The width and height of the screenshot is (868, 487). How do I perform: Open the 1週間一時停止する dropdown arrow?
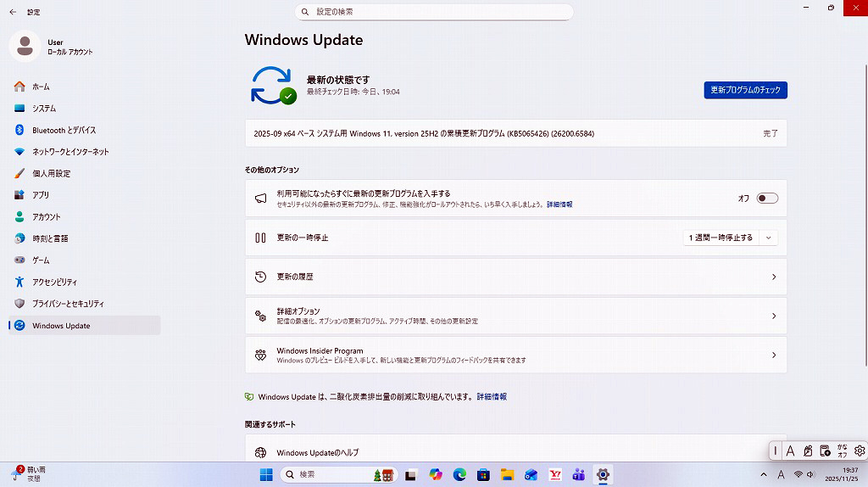point(768,238)
